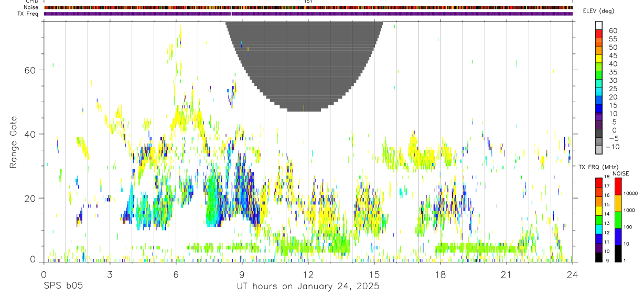Pick the red swatch of the ELEV colorbar
This screenshot has height=297, width=644.
(x=599, y=34)
